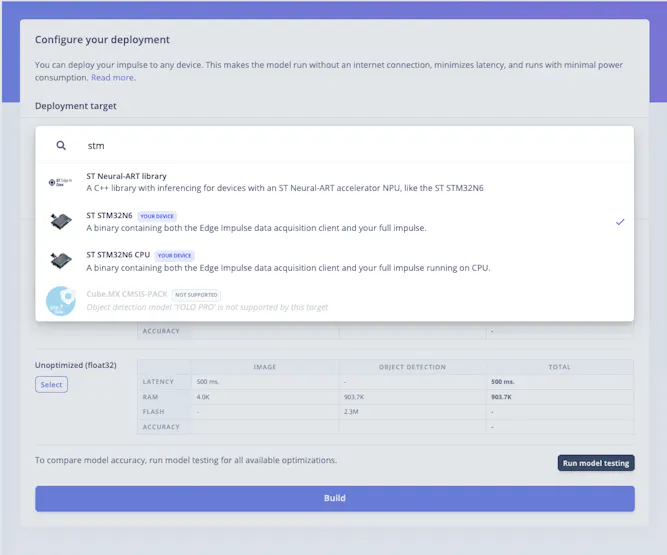
Task: Click the FLASH row label
Action: point(153,412)
